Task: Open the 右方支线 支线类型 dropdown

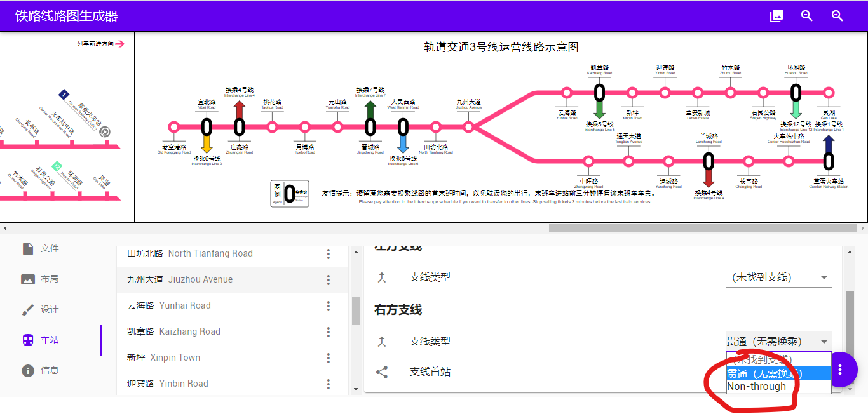Action: tap(775, 340)
